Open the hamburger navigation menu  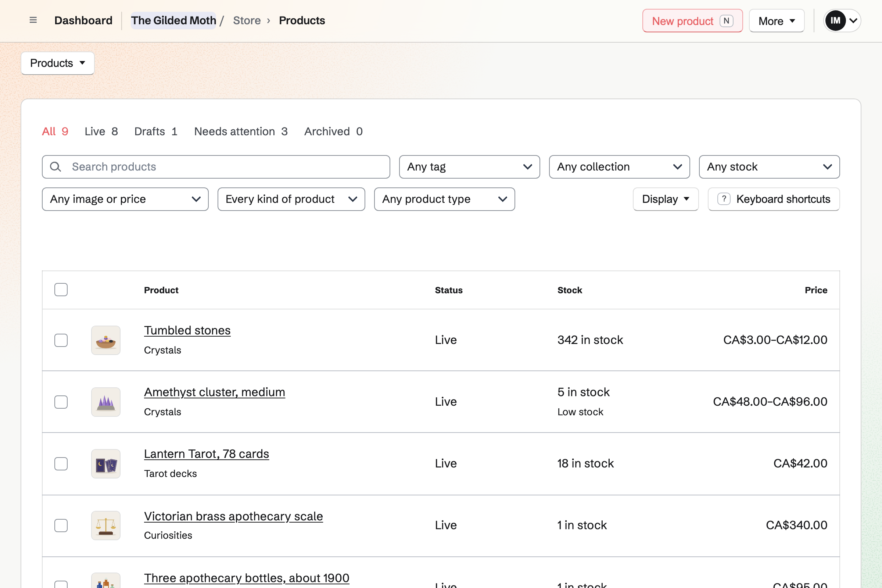[33, 20]
